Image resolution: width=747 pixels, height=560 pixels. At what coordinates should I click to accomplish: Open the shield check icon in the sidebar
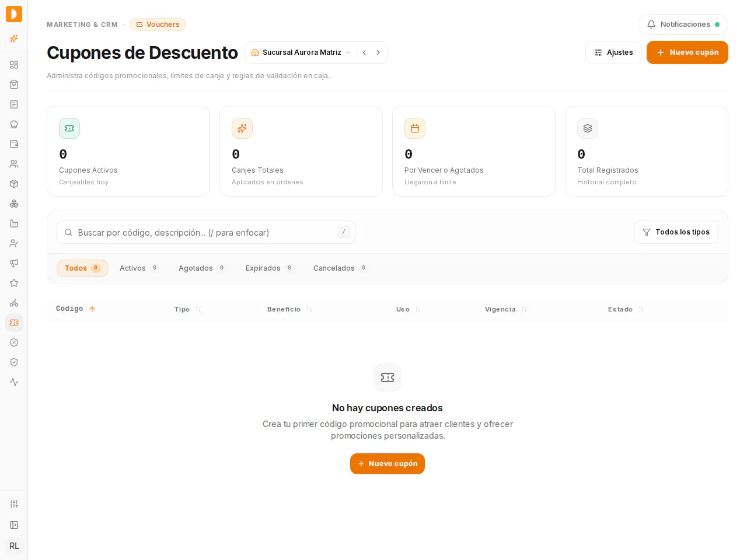(14, 362)
